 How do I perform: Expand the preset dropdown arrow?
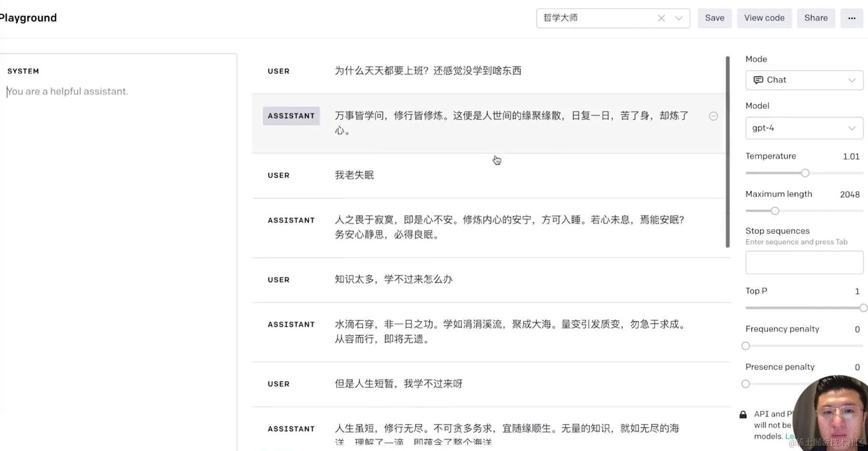tap(678, 18)
